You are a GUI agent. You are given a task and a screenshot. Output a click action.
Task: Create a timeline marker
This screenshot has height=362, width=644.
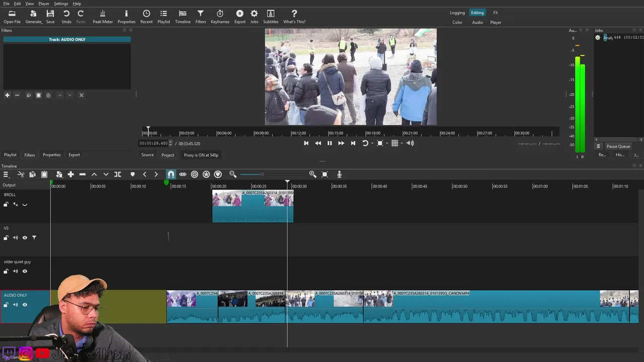(132, 174)
